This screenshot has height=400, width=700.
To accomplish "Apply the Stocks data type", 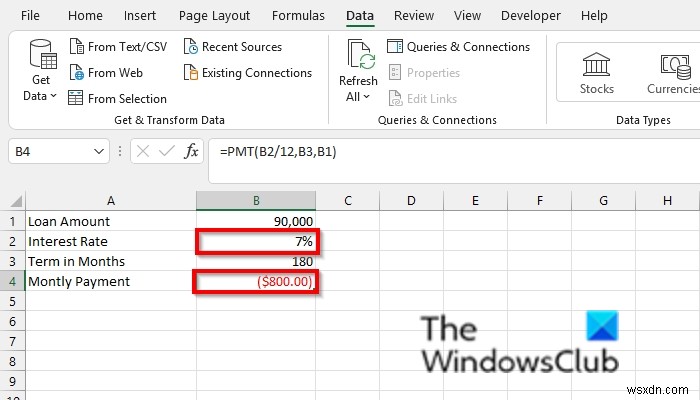I will pyautogui.click(x=596, y=73).
